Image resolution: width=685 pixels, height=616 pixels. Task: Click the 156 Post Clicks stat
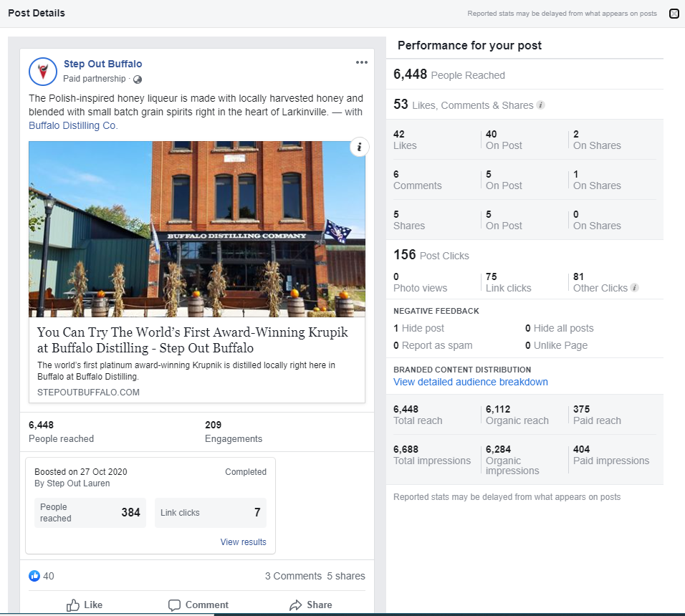[x=431, y=255]
